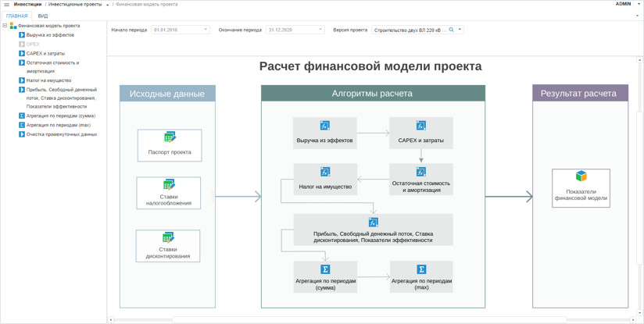Open the Ставки налогообложения card label

click(x=169, y=200)
